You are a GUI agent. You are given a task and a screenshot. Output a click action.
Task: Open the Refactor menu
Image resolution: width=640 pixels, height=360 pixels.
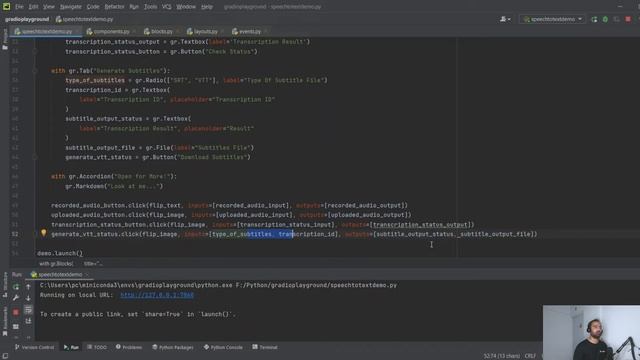114,7
